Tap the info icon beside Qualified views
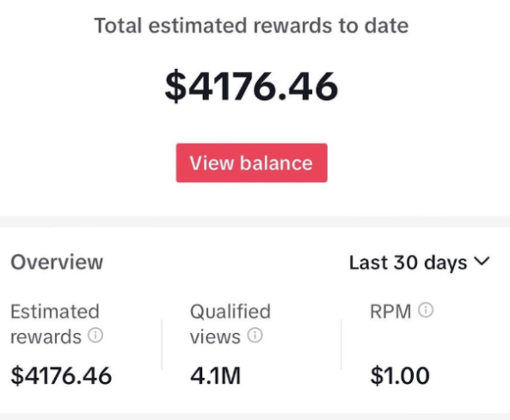This screenshot has height=420, width=510. tap(255, 335)
